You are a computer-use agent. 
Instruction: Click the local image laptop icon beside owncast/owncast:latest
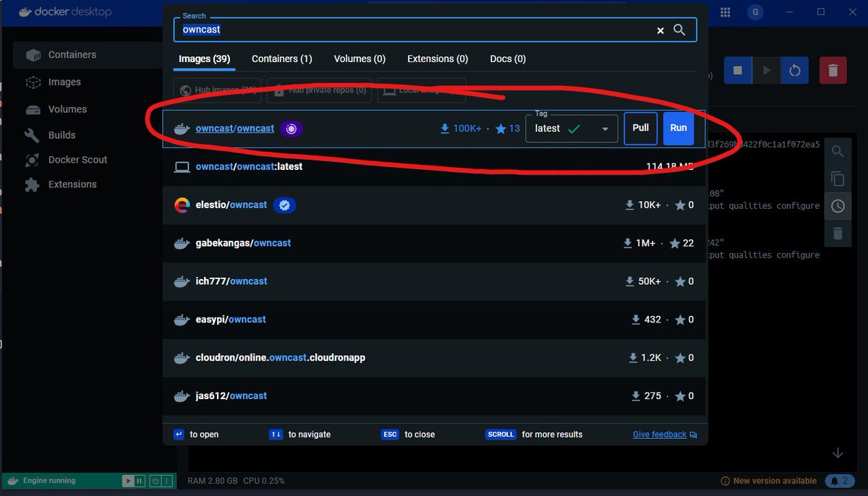[182, 167]
